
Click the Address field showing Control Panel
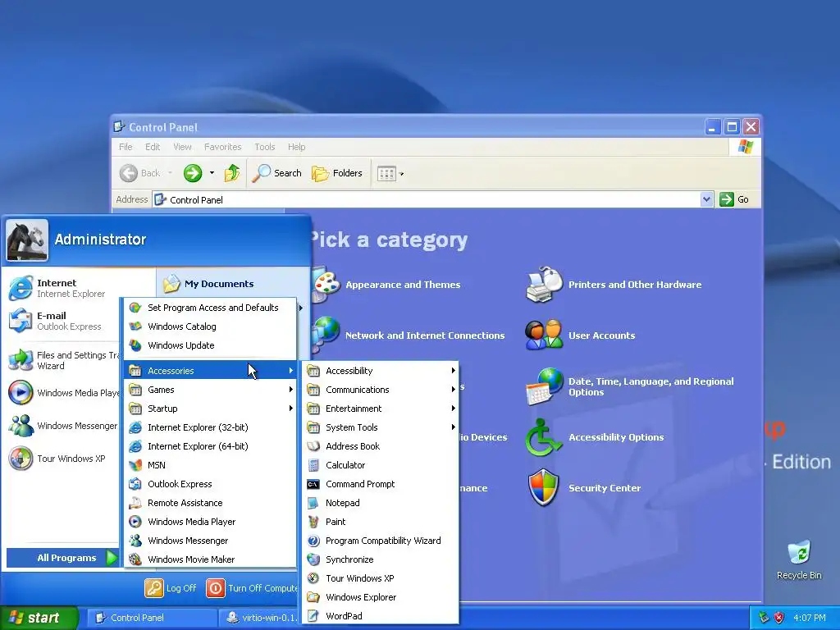pyautogui.click(x=427, y=199)
